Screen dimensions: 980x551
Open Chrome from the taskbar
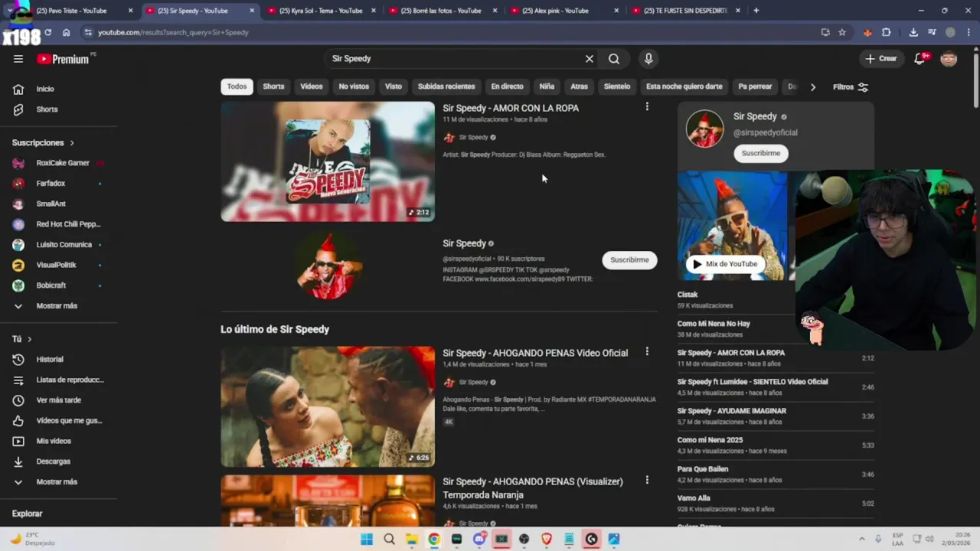click(x=434, y=539)
